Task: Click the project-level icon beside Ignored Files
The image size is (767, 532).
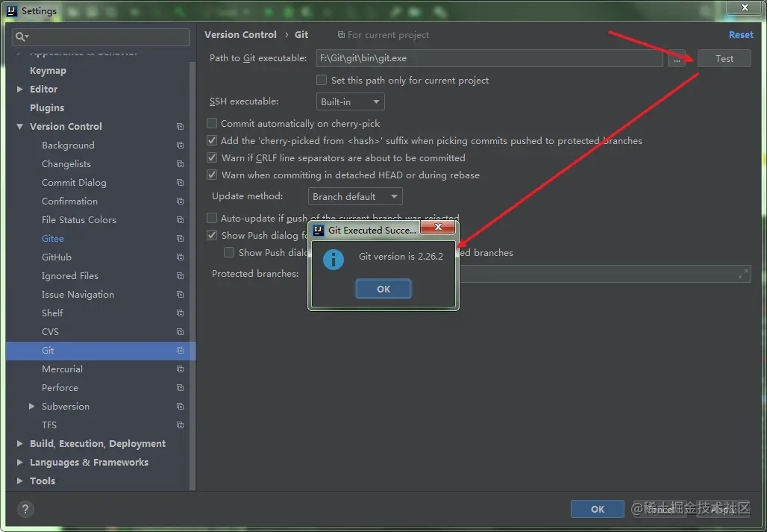Action: point(180,276)
